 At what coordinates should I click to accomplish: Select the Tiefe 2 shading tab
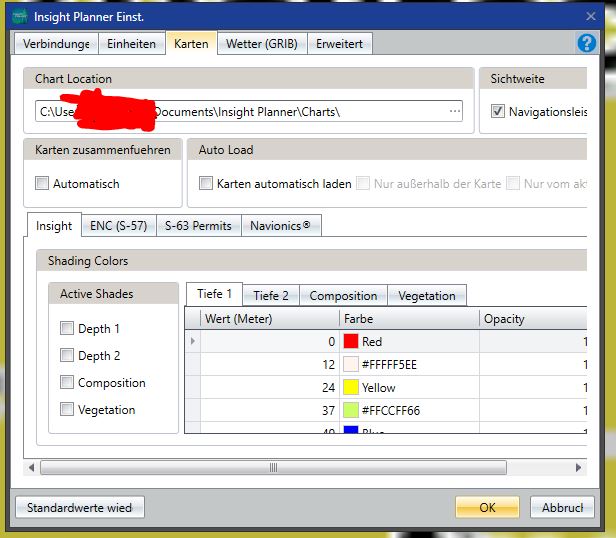(x=270, y=295)
